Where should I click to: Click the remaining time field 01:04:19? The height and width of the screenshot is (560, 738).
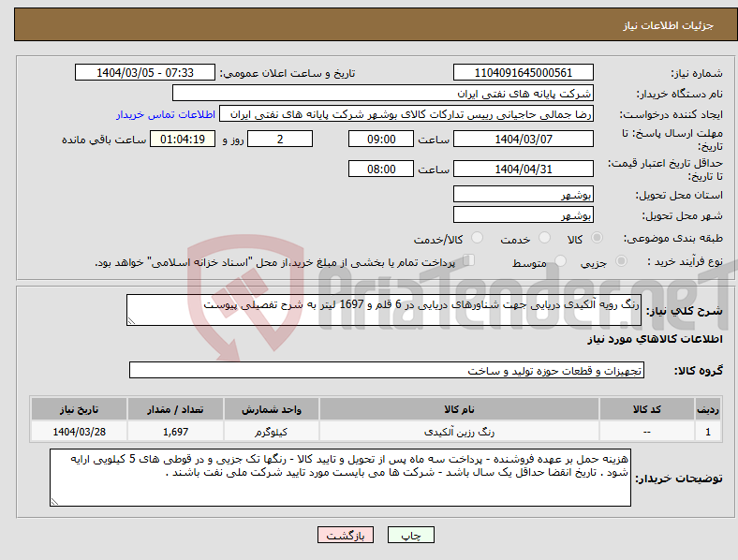coord(183,139)
